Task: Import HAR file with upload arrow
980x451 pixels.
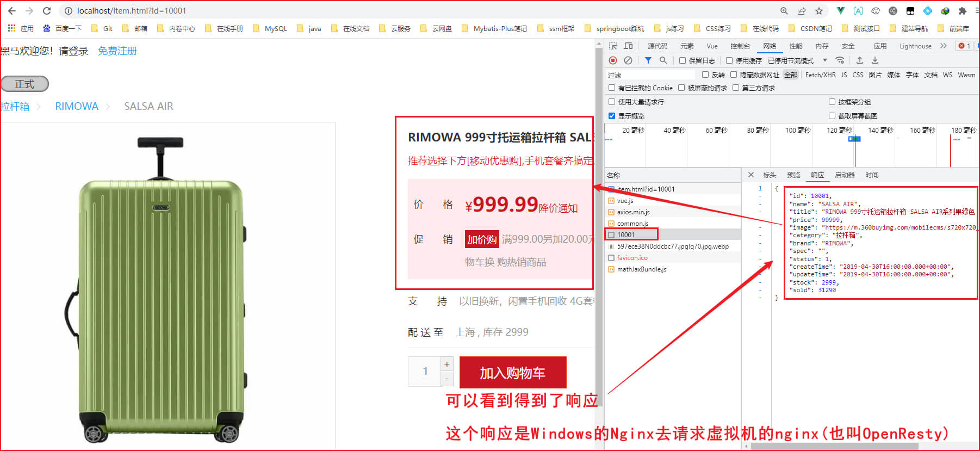Action: point(860,60)
